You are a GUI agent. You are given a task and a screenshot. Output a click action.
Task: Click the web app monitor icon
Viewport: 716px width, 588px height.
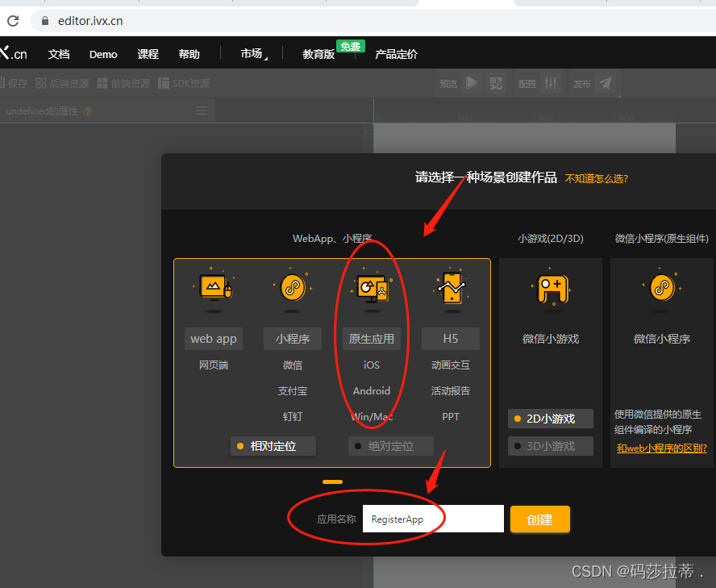click(214, 289)
